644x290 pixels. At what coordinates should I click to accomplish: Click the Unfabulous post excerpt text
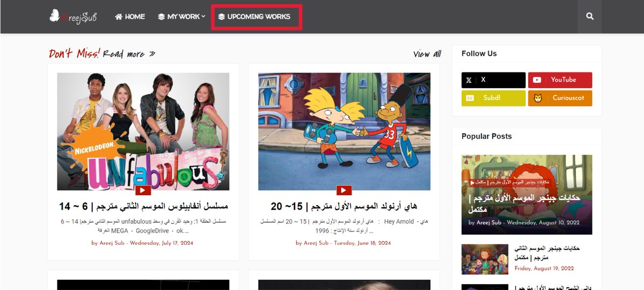[x=143, y=226]
